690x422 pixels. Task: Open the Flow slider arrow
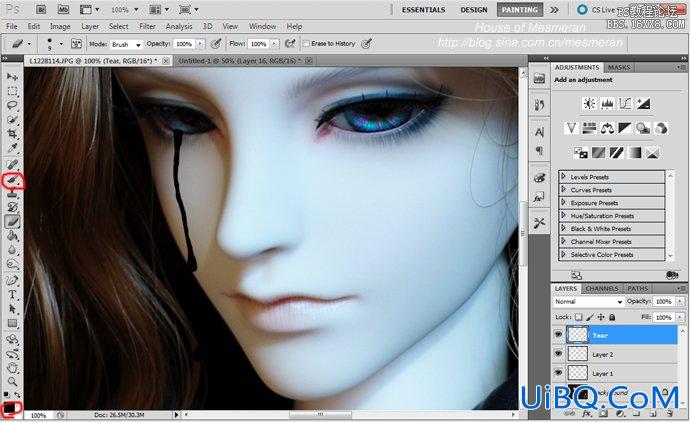pyautogui.click(x=275, y=44)
